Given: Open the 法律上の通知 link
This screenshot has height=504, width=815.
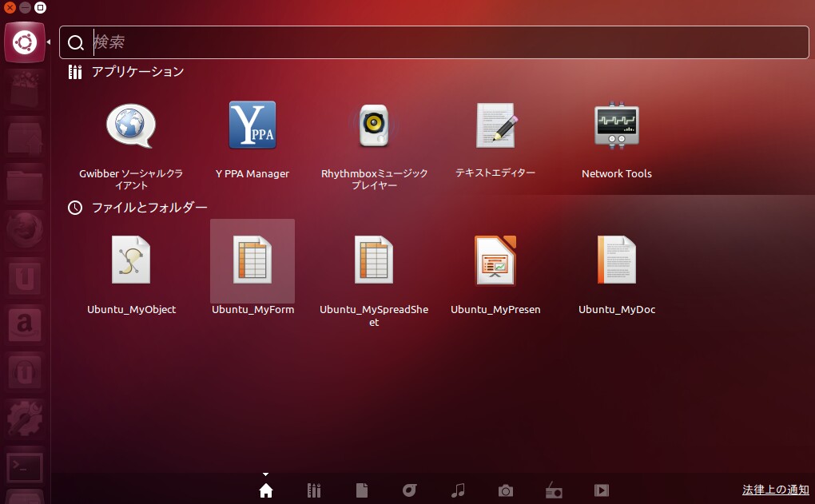Looking at the screenshot, I should coord(775,489).
